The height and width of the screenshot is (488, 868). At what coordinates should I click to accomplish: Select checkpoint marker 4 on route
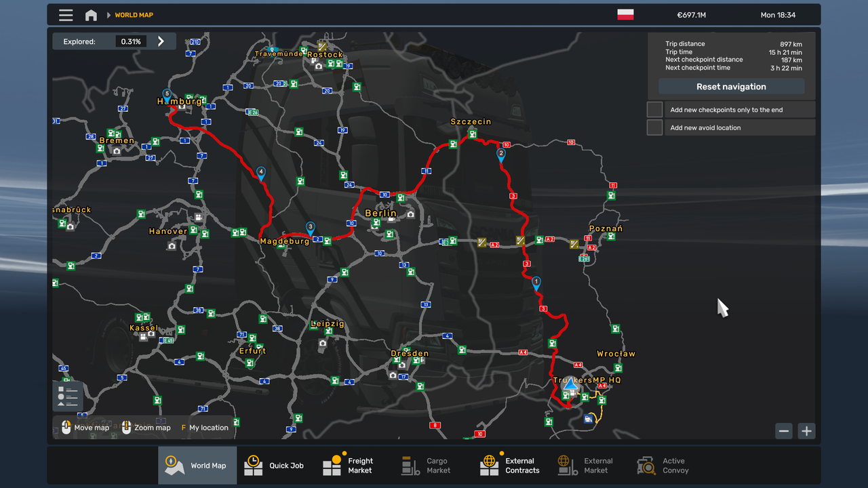pos(261,174)
